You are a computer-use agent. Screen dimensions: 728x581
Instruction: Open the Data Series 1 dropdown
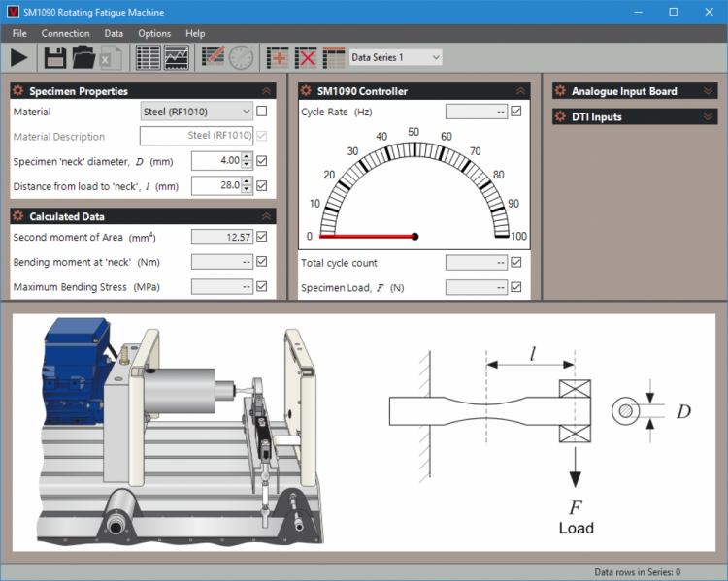pos(395,57)
